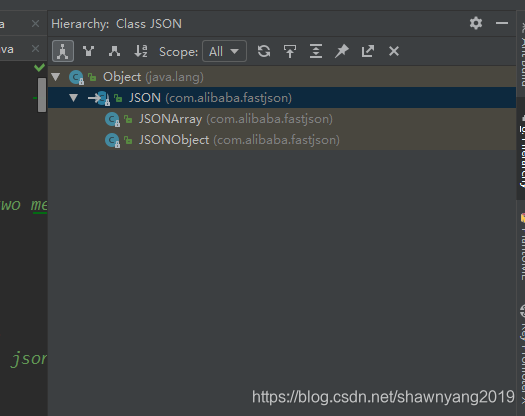
Task: Expand all nodes in hierarchy tree
Action: (x=316, y=51)
